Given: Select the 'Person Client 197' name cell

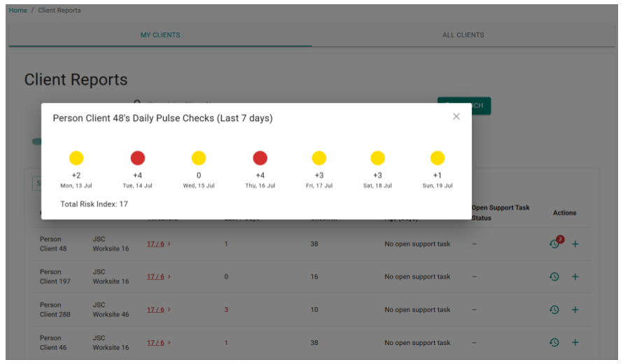Looking at the screenshot, I should pos(55,276).
